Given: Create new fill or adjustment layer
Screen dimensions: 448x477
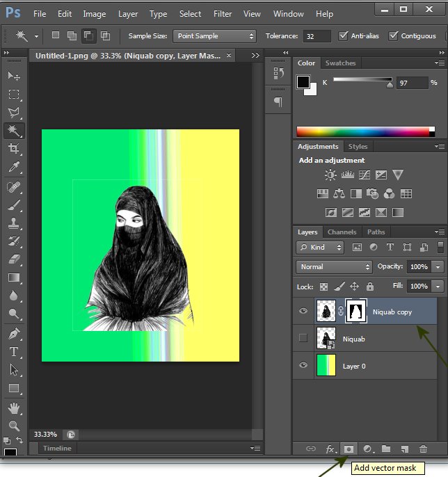Looking at the screenshot, I should click(x=368, y=449).
